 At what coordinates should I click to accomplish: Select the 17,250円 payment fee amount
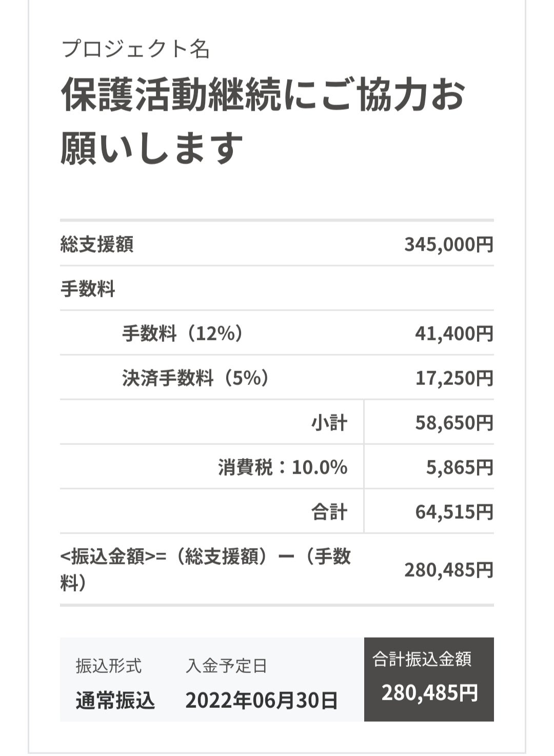(x=454, y=378)
